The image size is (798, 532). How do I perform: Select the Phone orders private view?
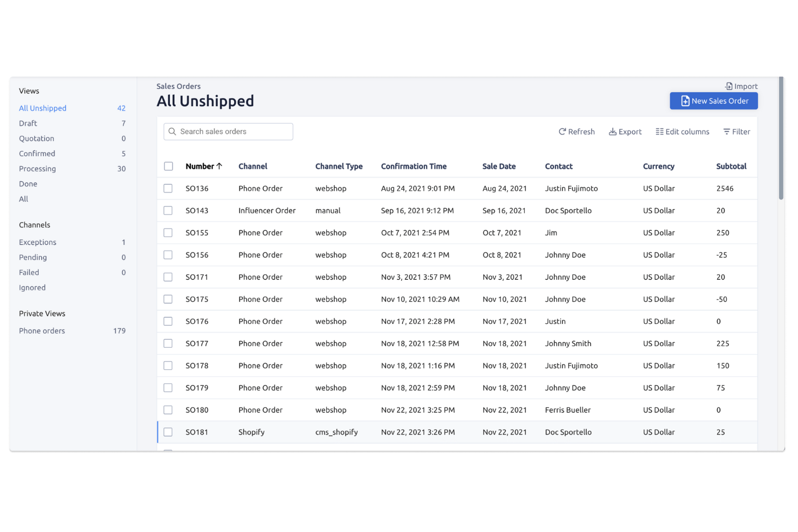coord(42,330)
